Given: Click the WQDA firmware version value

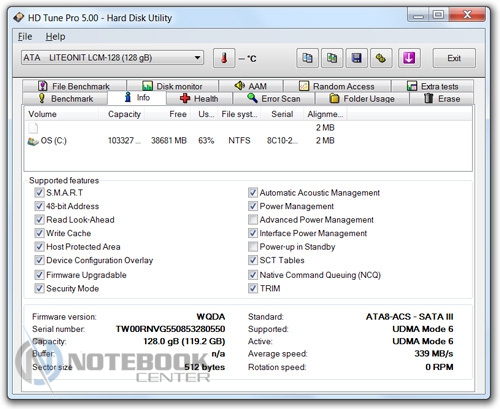Looking at the screenshot, I should pos(211,317).
